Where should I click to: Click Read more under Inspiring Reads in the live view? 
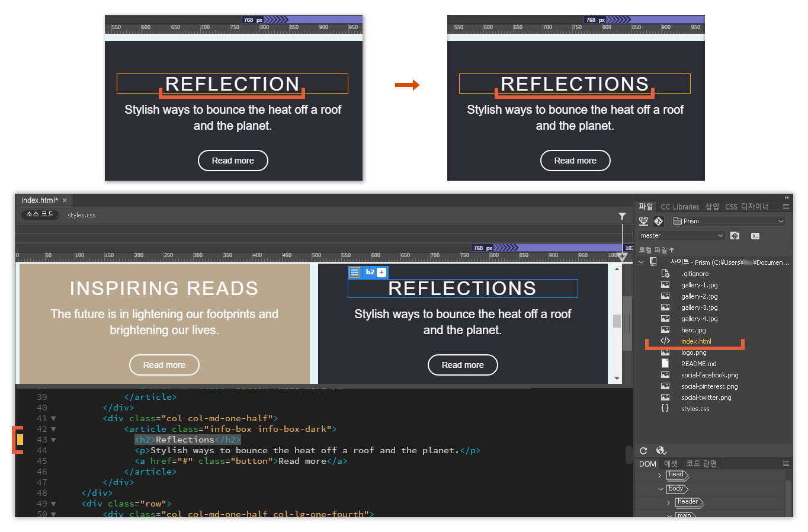(164, 365)
